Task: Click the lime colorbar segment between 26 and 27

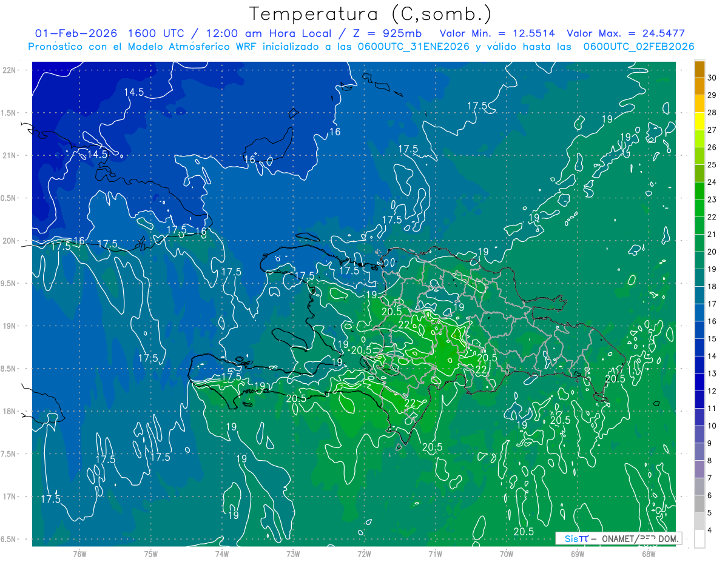Action: pyautogui.click(x=699, y=139)
